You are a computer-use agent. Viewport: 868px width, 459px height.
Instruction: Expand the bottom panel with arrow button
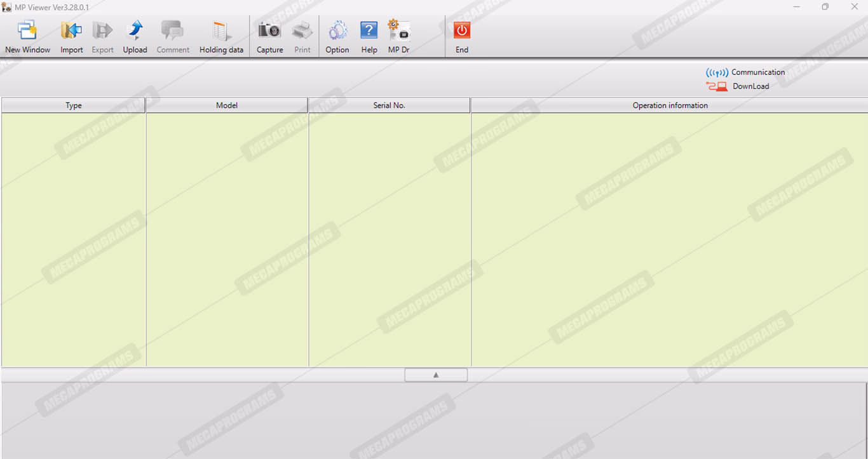click(x=436, y=375)
